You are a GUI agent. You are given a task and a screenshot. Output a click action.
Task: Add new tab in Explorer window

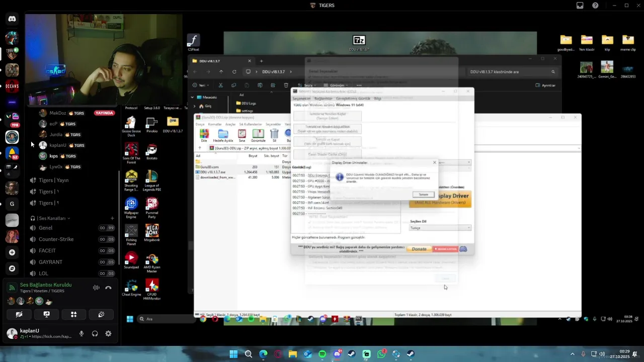(261, 61)
